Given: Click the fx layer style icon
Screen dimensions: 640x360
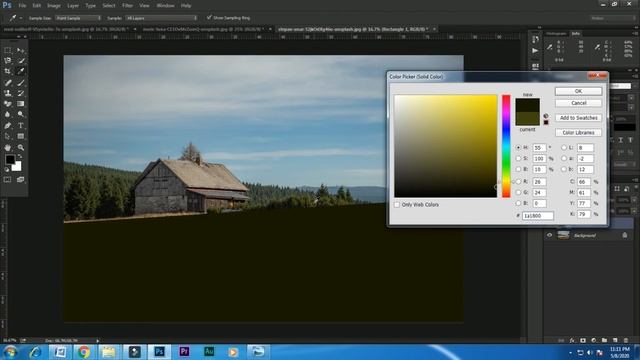Looking at the screenshot, I should [x=572, y=340].
